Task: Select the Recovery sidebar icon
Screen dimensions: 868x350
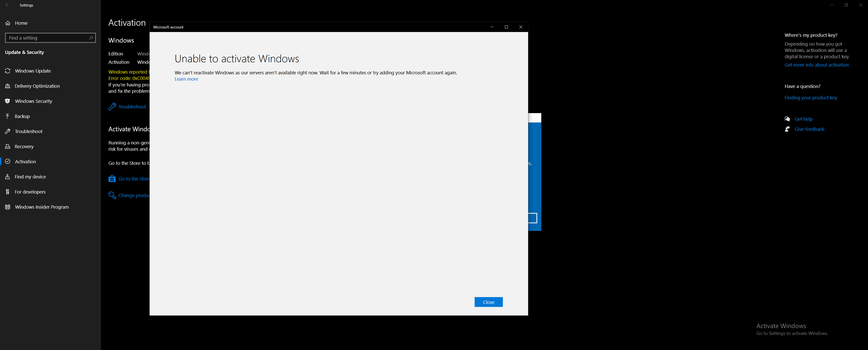Action: click(8, 147)
